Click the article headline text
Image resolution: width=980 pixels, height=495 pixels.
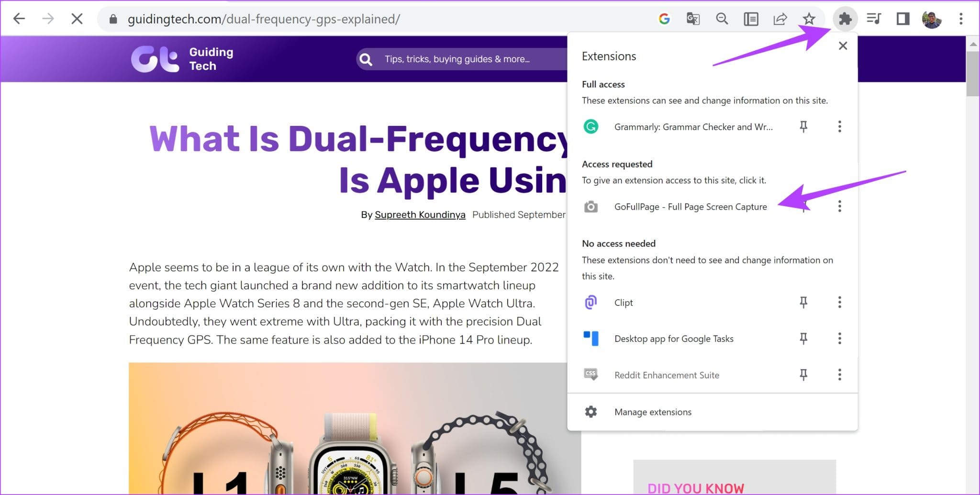(359, 159)
